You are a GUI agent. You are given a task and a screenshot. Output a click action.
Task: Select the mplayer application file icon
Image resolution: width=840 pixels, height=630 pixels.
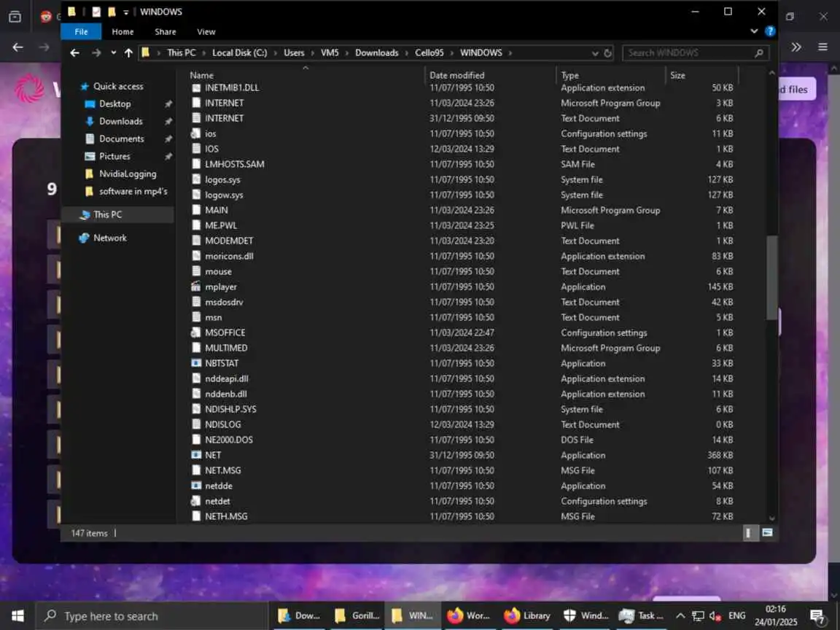click(x=196, y=287)
